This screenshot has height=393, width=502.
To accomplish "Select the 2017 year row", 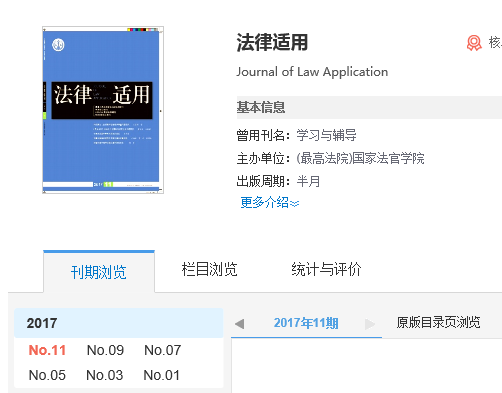I will (119, 323).
